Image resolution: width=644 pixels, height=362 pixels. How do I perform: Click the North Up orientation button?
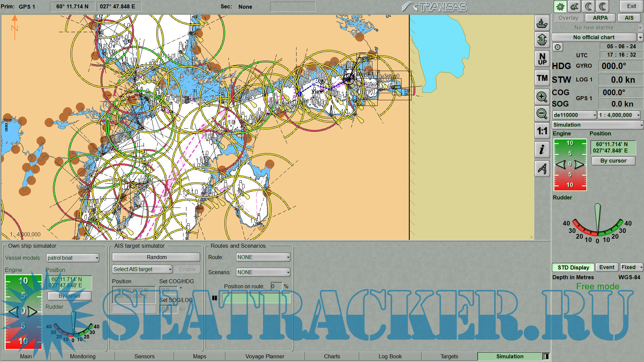[x=542, y=59]
